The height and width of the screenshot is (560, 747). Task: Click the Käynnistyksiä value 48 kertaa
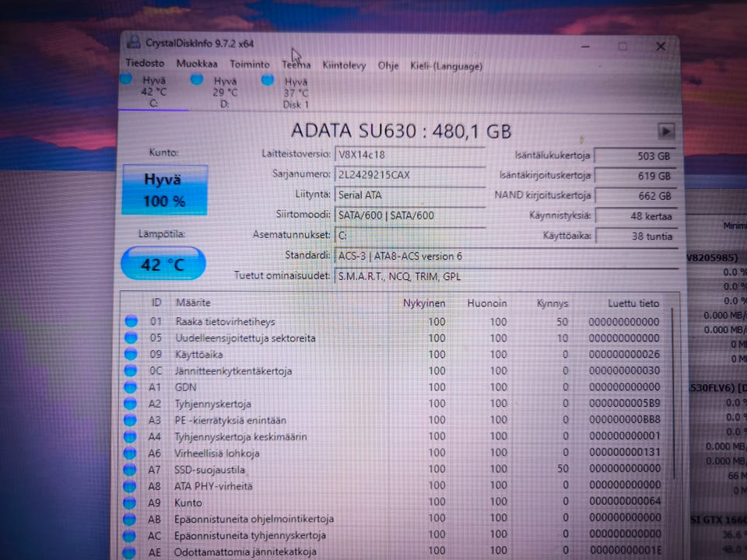coord(636,215)
